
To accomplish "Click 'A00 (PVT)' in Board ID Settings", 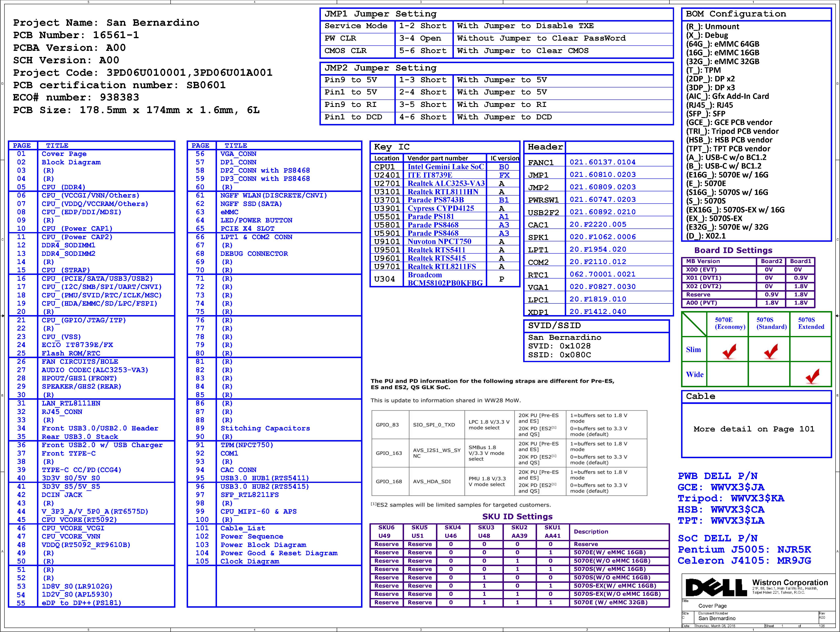I will 701,303.
